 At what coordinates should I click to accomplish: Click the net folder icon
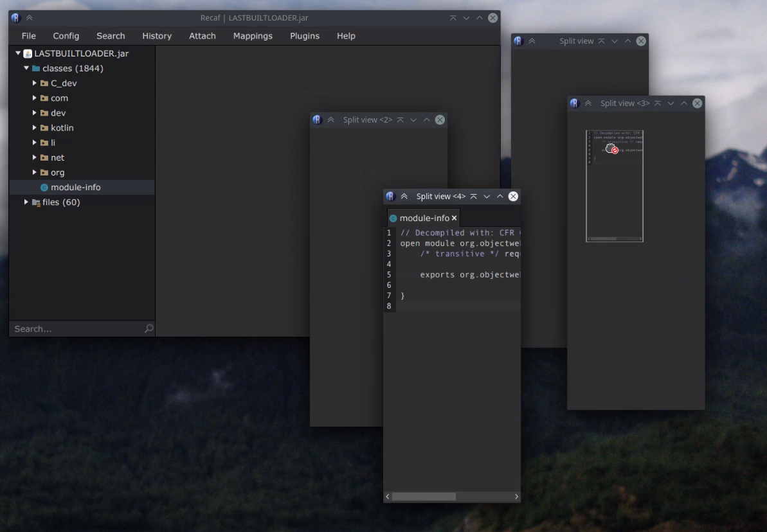(x=44, y=158)
